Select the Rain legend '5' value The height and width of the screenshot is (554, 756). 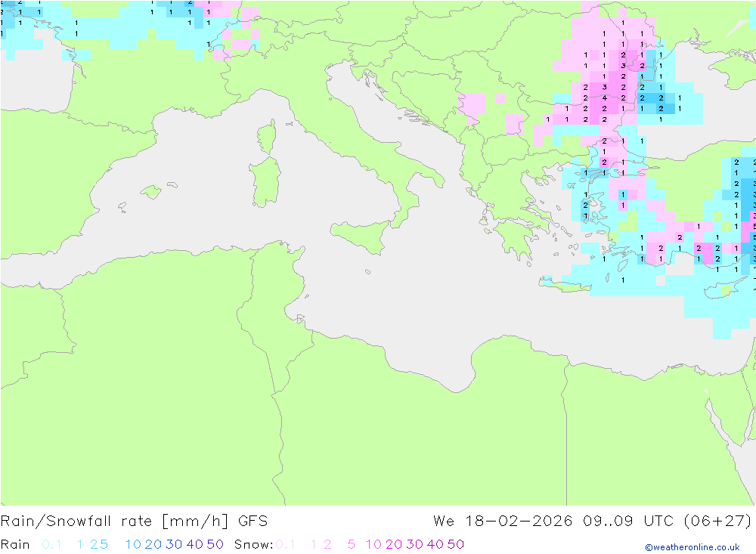[x=104, y=544]
